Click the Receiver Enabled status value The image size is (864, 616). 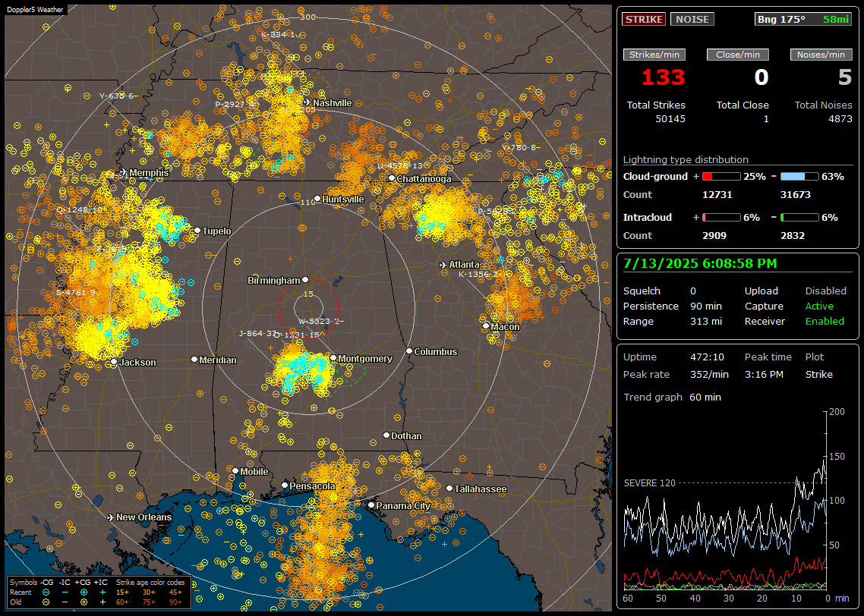[825, 321]
